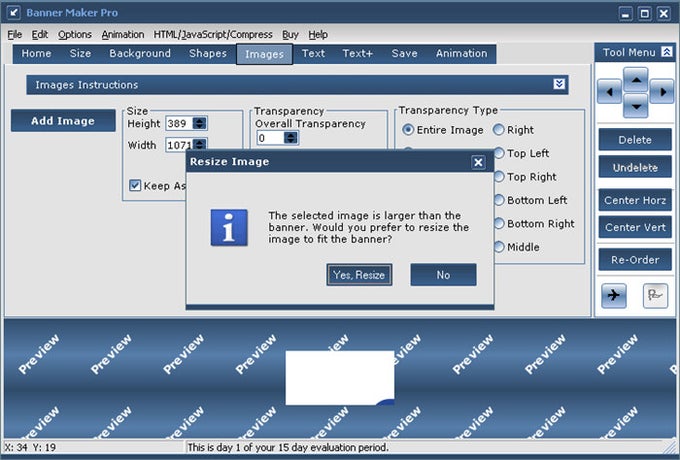Image resolution: width=680 pixels, height=460 pixels.
Task: Switch to the Shapes tab
Action: click(x=208, y=53)
